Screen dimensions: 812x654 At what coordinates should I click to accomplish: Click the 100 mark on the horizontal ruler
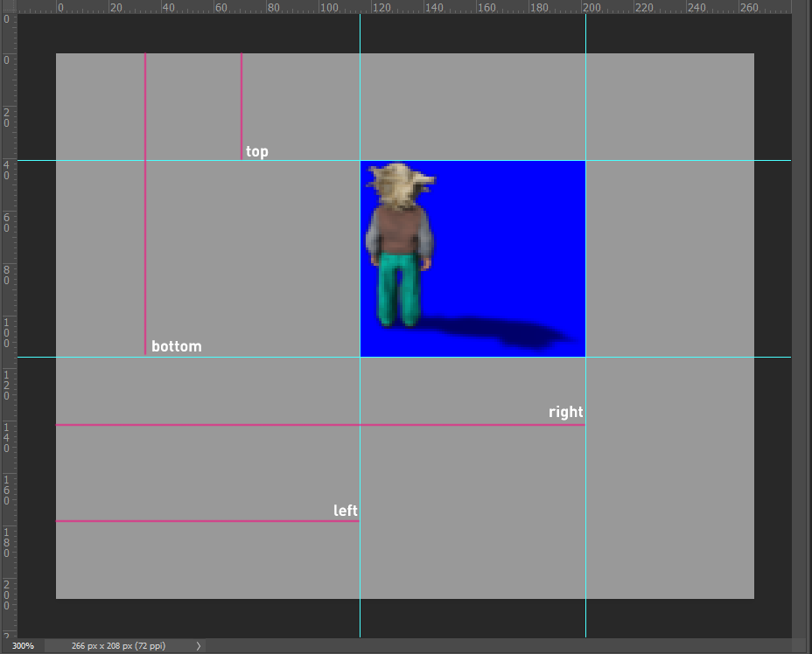pos(329,8)
